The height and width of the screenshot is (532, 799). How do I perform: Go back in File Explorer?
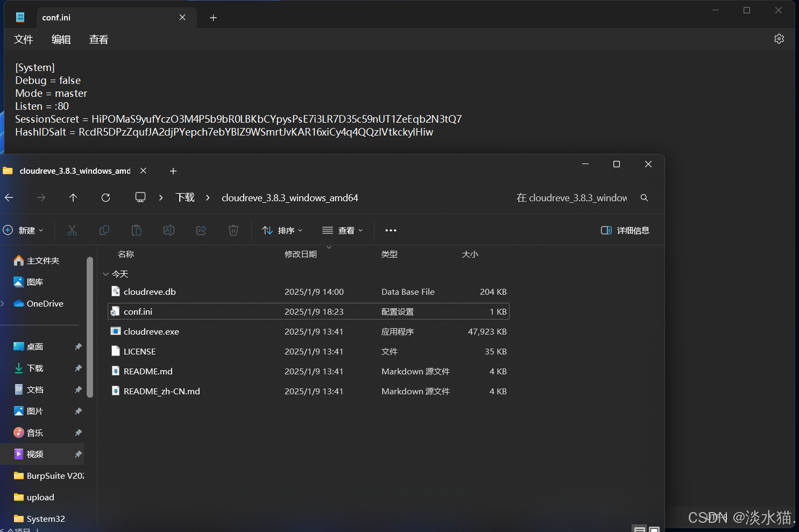[9, 197]
